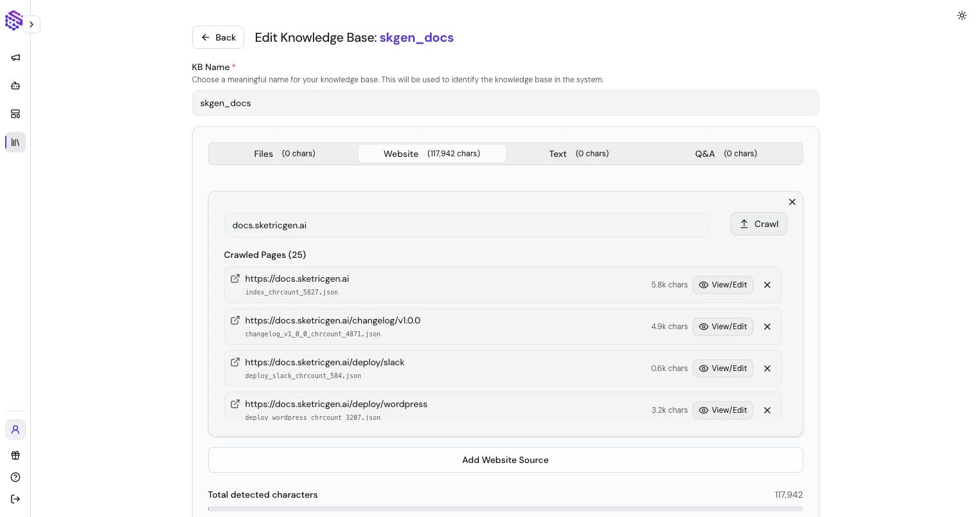Expand the sidebar with chevron arrow
The width and height of the screenshot is (980, 517).
(31, 24)
